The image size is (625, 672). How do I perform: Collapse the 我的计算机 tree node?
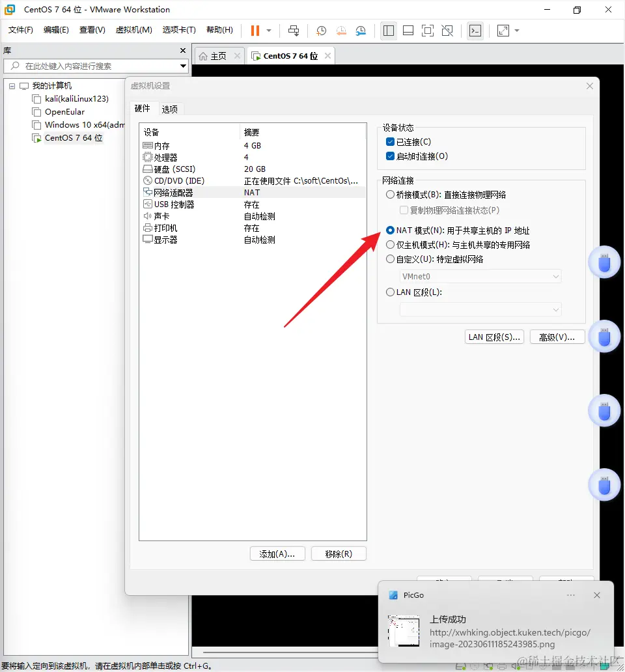(x=12, y=86)
